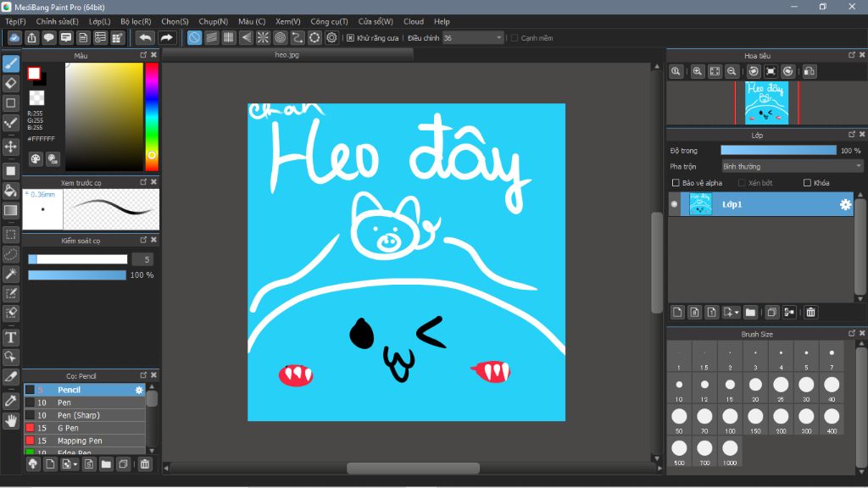Enable the radial snap guide
The image size is (868, 488).
pyautogui.click(x=263, y=37)
